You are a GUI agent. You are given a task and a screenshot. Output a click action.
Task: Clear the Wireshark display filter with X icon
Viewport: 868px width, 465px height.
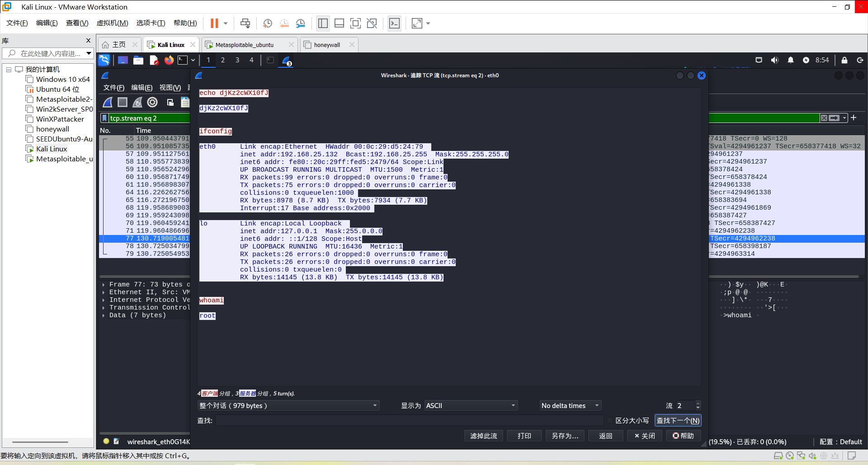coord(825,118)
